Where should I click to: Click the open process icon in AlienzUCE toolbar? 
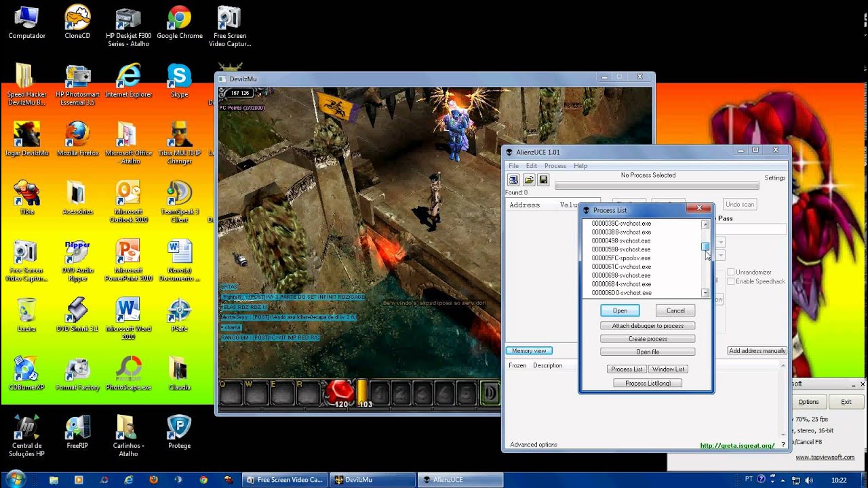[513, 180]
